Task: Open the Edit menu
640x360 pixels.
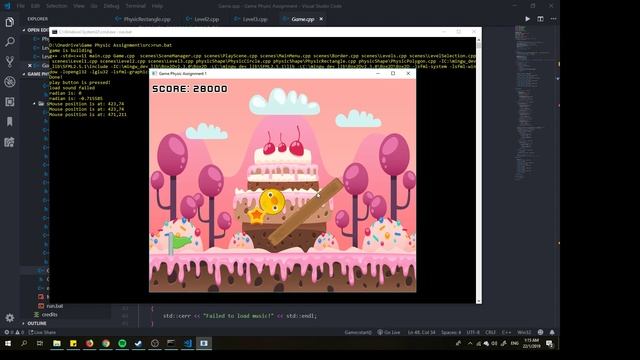Action: [36, 6]
